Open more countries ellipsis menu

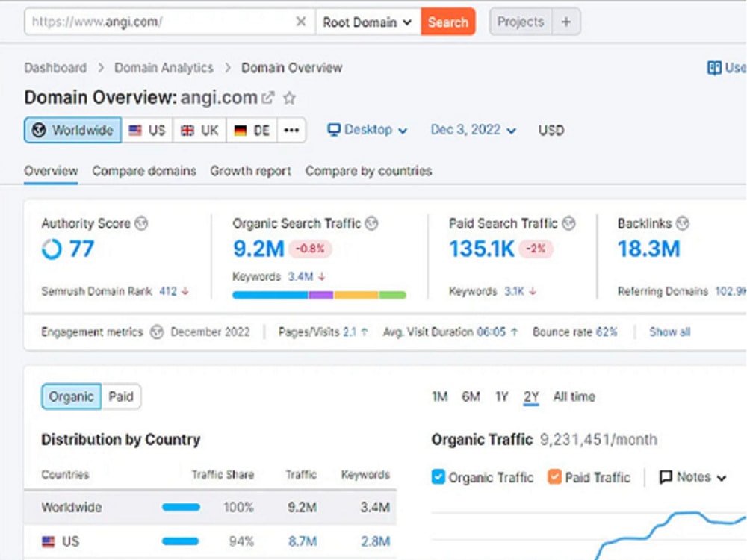291,130
